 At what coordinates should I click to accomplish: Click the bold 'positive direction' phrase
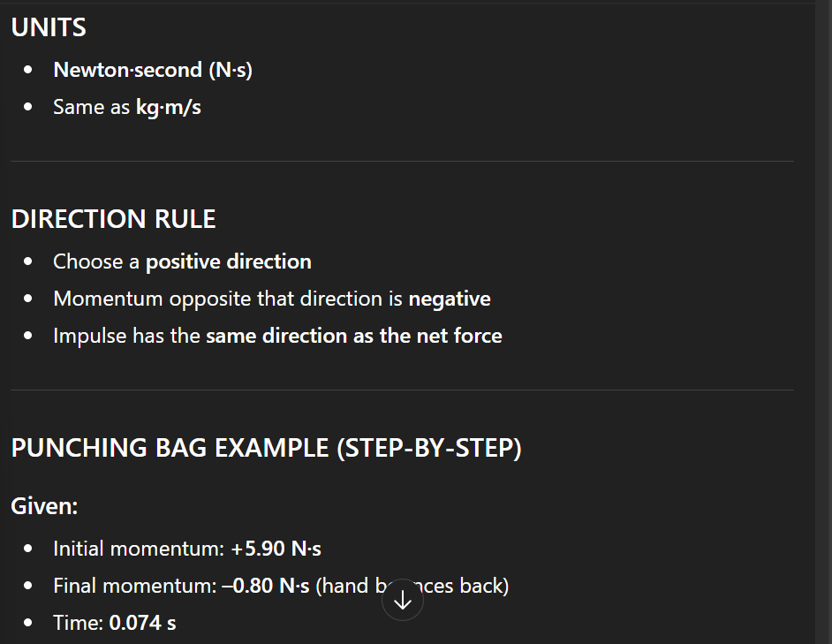tap(228, 261)
